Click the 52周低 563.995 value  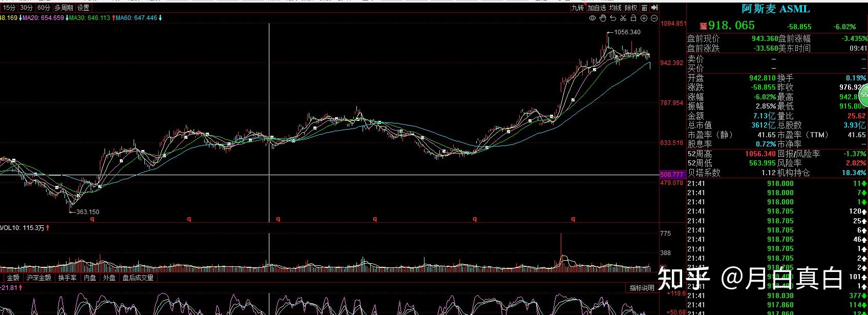763,163
